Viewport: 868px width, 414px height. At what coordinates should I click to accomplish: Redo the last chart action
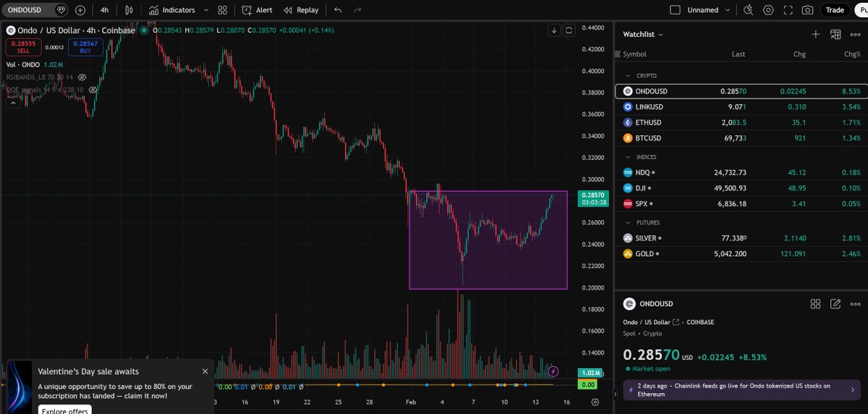[x=357, y=10]
